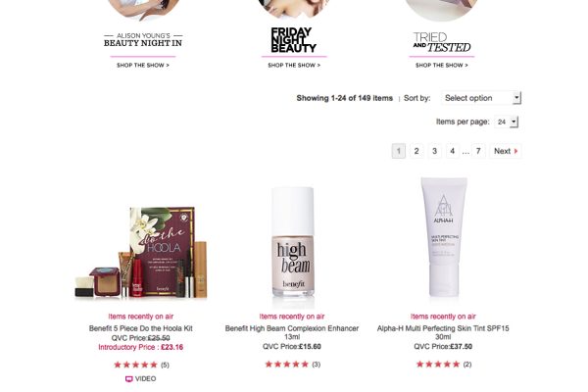Click the star rating of the Hoola Kit
Viewport: 588px width, 392px height.
point(136,365)
